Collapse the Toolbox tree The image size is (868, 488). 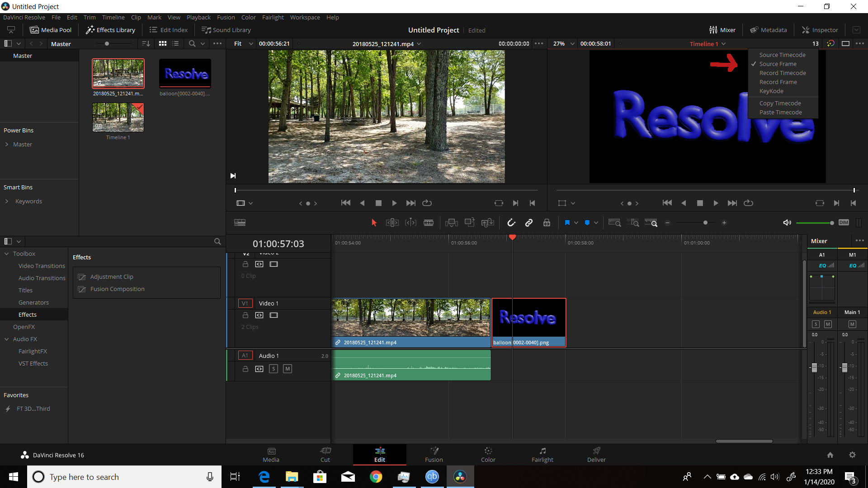[x=7, y=253]
